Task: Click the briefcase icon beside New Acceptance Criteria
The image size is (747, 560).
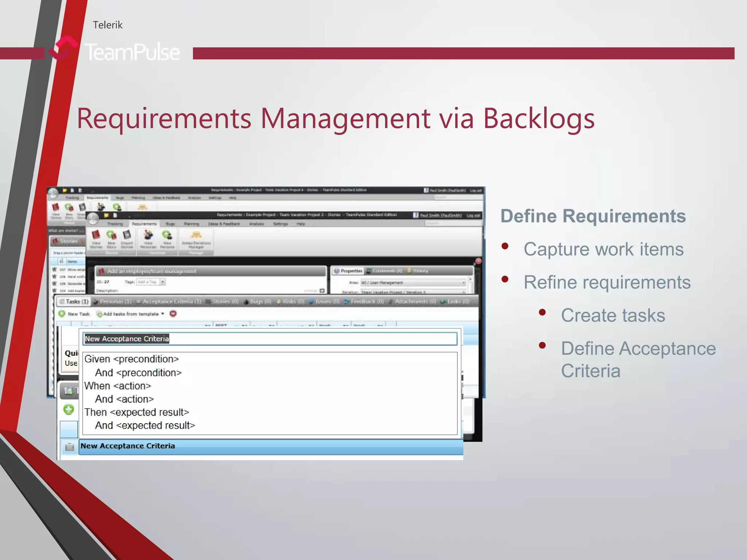Action: coord(69,447)
